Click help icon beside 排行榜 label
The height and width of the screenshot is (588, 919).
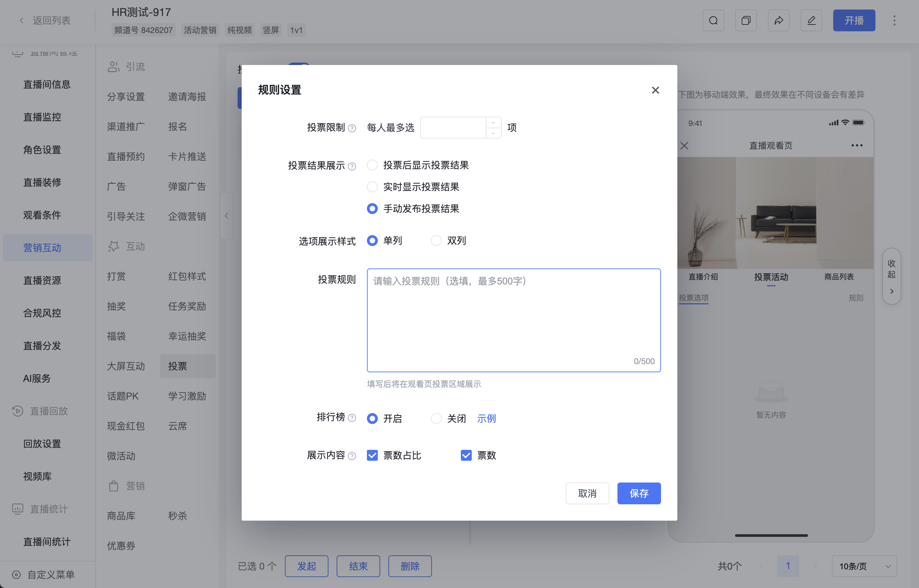[352, 418]
